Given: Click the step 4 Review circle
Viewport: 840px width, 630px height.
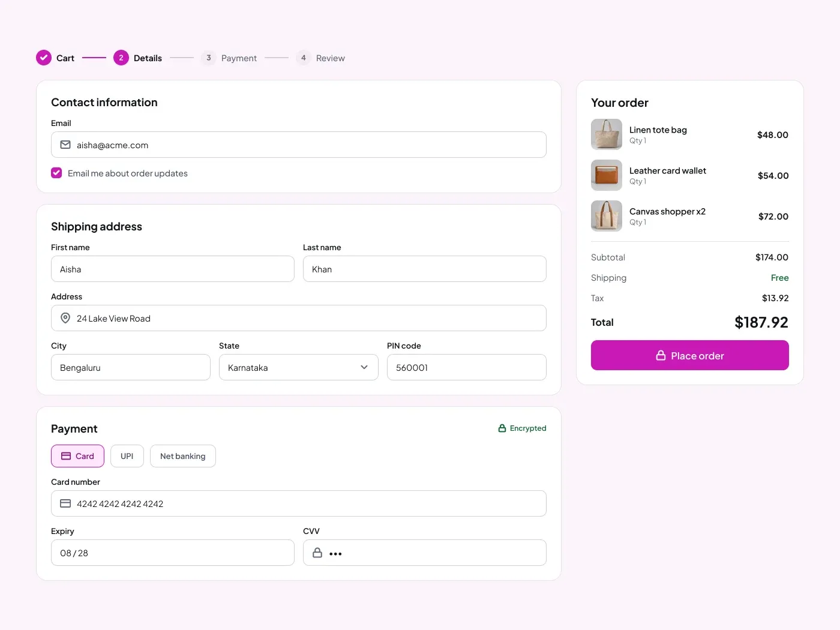Looking at the screenshot, I should (x=304, y=58).
